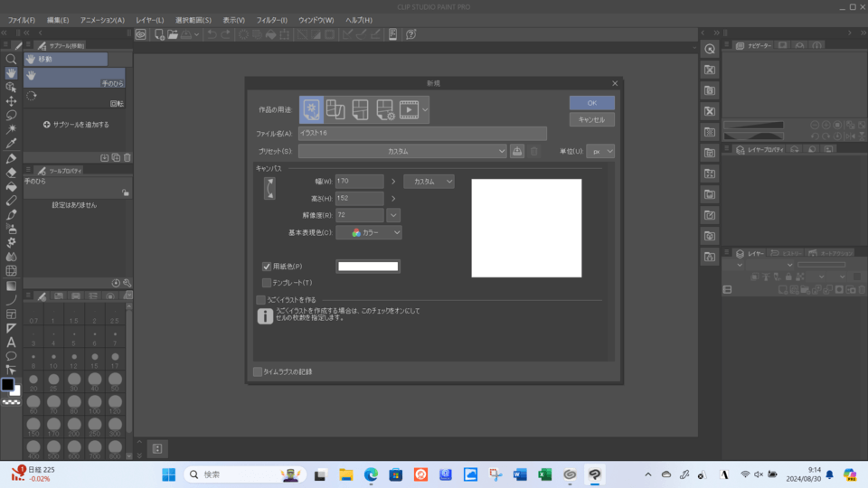Select the Operation object tool
The image size is (868, 488).
[x=11, y=88]
